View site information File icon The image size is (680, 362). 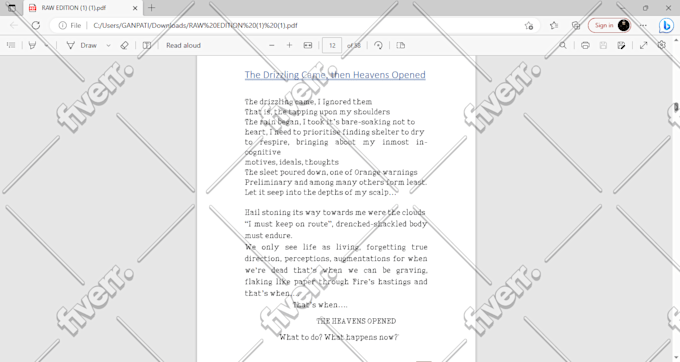(x=70, y=26)
